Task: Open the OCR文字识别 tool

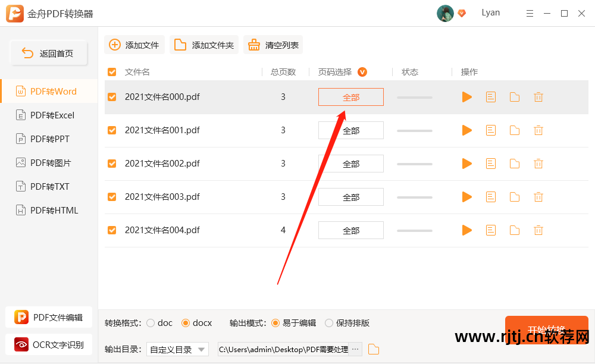Action: pyautogui.click(x=48, y=344)
